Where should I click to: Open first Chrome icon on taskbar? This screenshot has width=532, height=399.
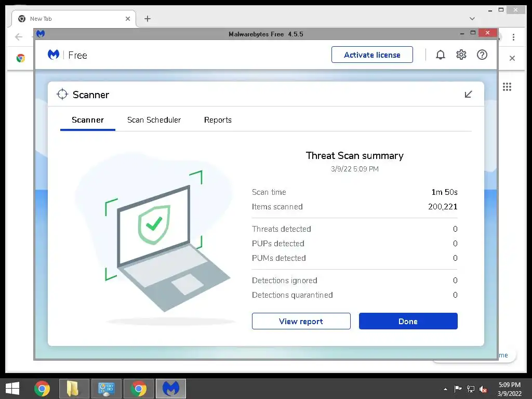click(x=42, y=389)
